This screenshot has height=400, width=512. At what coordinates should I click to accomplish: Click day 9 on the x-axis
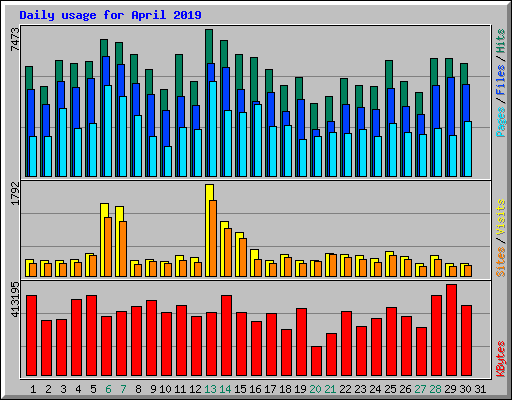[153, 389]
